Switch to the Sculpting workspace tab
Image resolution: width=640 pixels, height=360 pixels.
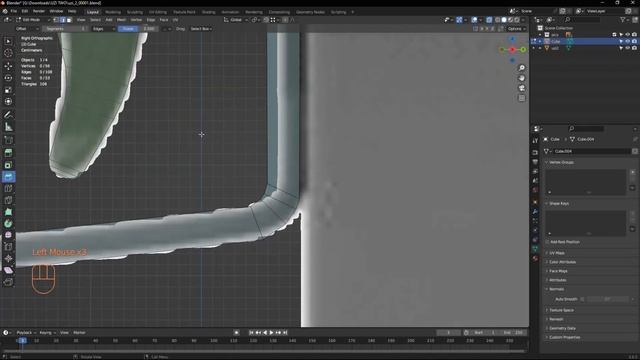[135, 12]
